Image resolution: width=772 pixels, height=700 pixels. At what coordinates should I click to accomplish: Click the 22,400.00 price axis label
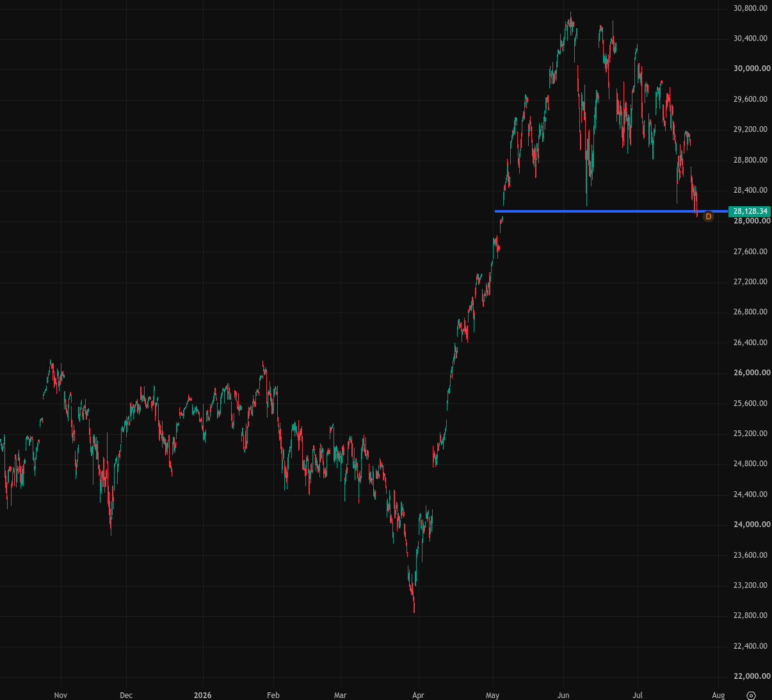coord(750,646)
